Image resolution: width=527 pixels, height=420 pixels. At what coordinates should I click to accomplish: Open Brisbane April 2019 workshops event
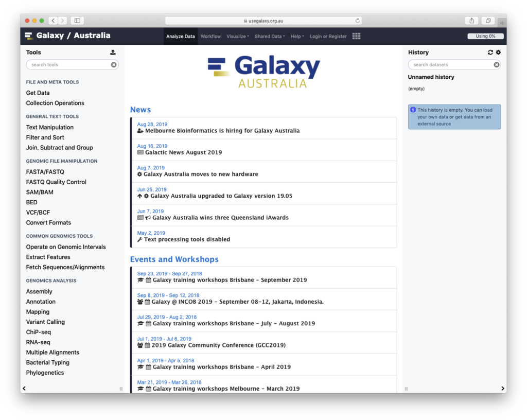click(x=221, y=366)
